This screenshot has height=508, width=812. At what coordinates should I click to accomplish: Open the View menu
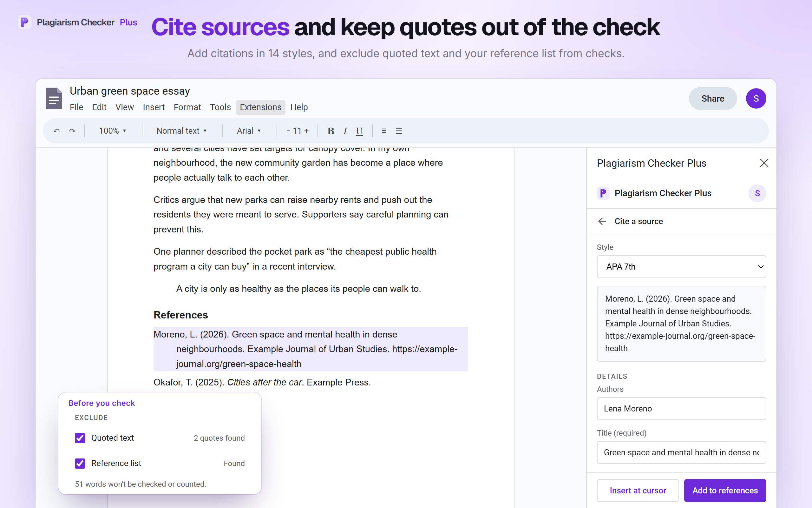click(x=124, y=107)
